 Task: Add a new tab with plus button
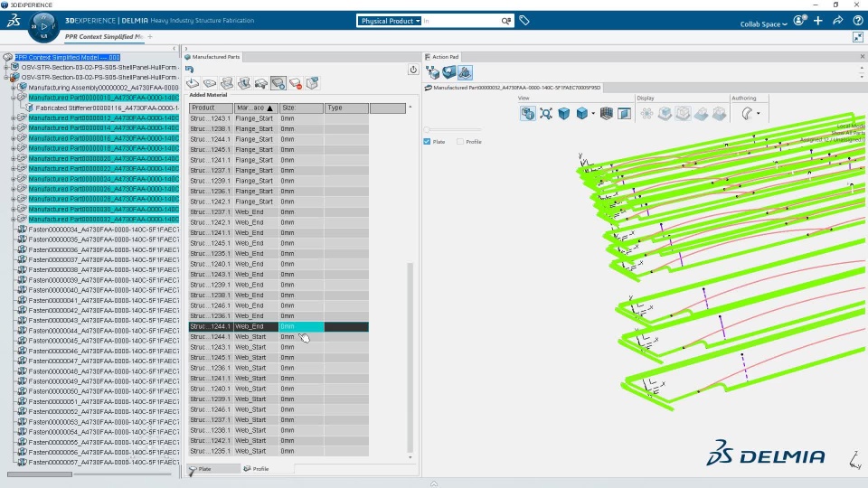150,36
